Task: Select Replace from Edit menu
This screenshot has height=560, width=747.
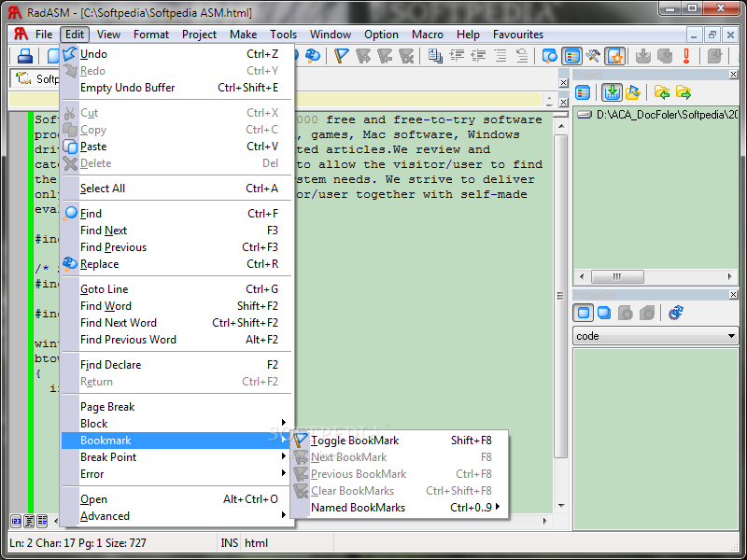Action: point(176,264)
